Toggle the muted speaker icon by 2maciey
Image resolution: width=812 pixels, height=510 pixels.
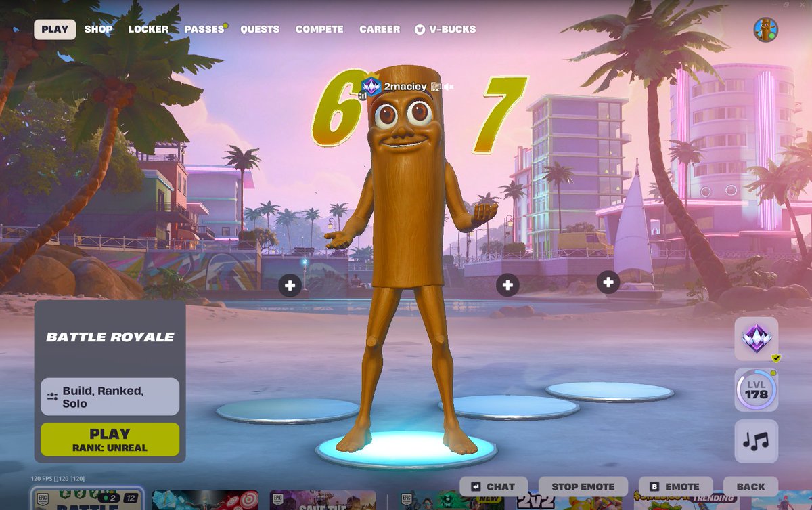[449, 87]
